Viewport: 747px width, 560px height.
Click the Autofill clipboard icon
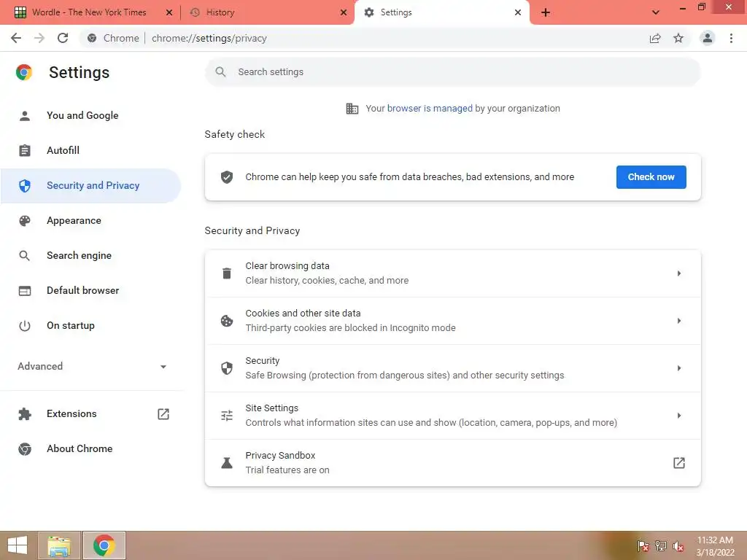point(24,150)
